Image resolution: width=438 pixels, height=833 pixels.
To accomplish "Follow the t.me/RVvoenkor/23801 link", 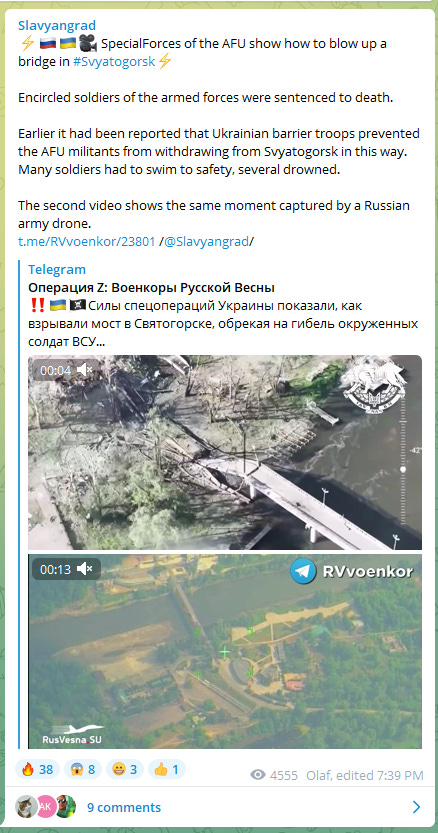I will (x=87, y=242).
